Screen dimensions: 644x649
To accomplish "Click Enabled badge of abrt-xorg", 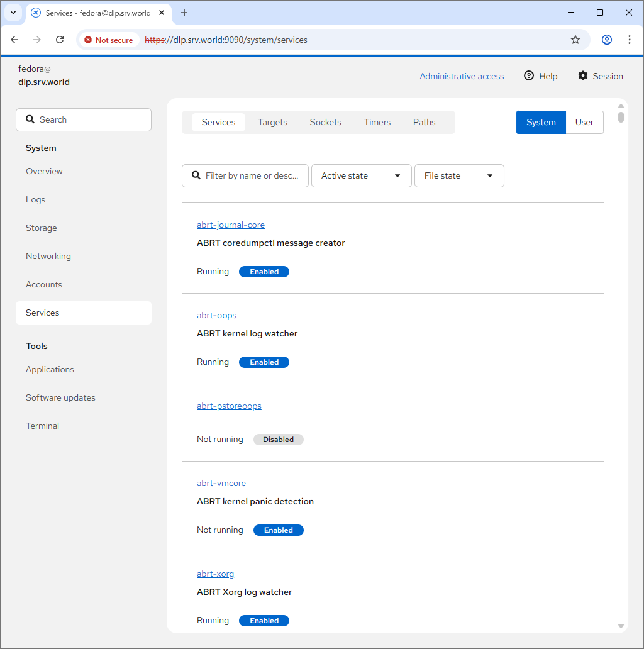I will [264, 621].
